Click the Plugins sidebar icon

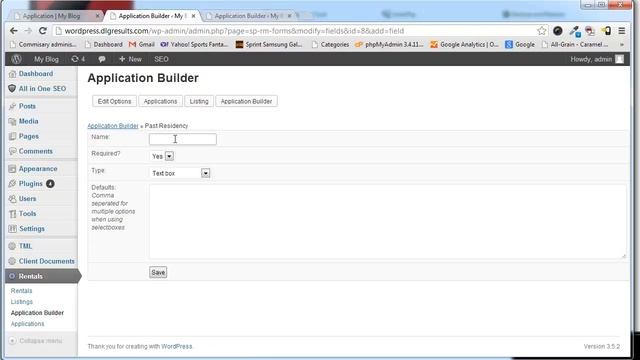click(x=12, y=184)
